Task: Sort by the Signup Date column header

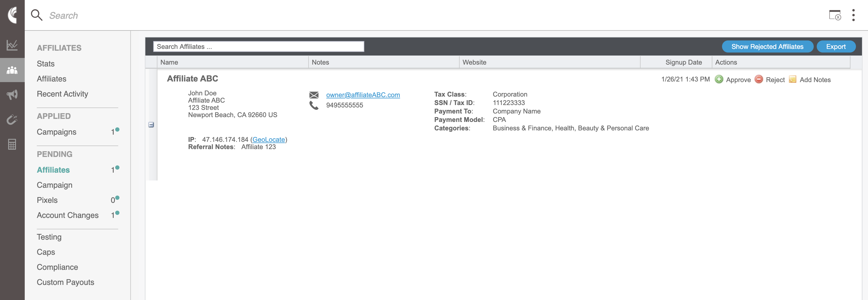Action: coord(683,62)
